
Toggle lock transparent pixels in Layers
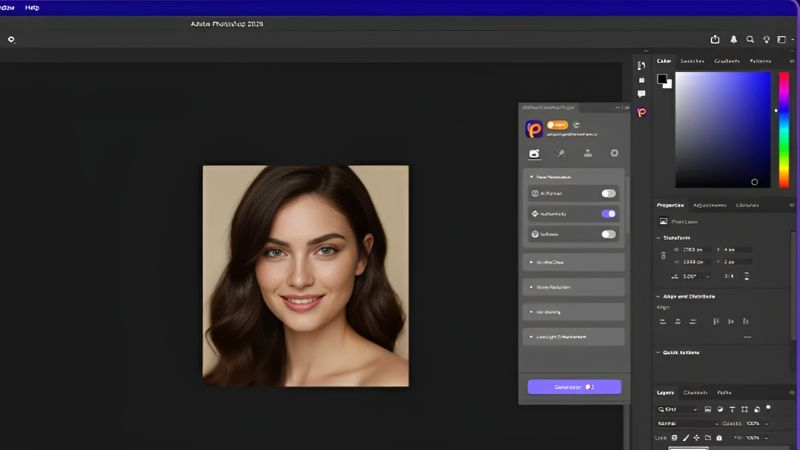(674, 438)
